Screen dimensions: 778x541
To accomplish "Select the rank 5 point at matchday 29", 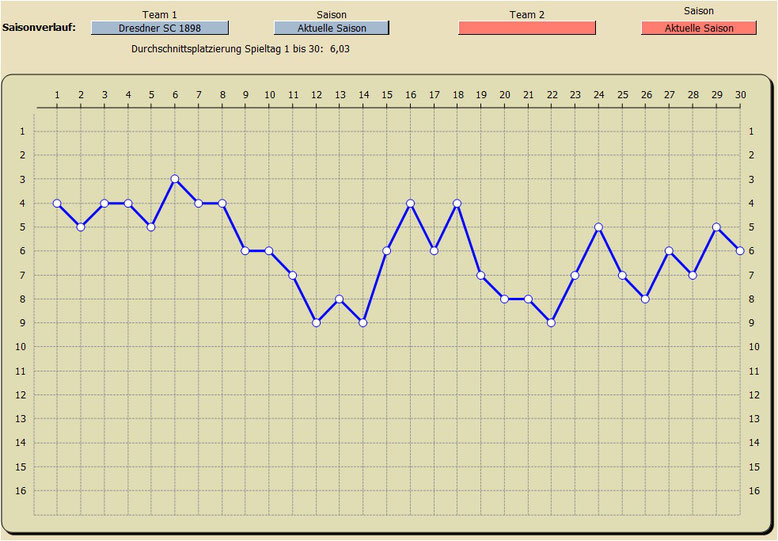I will 716,227.
